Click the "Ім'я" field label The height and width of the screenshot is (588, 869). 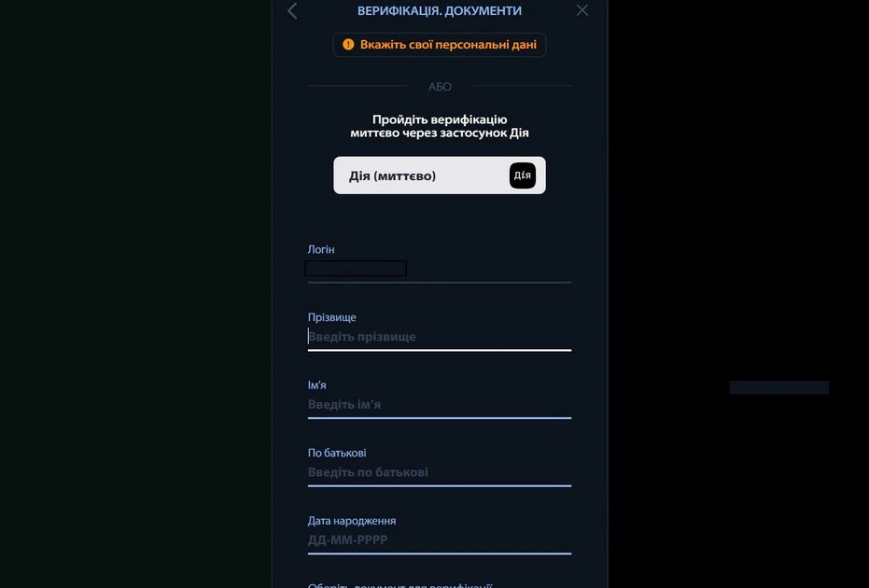(317, 385)
